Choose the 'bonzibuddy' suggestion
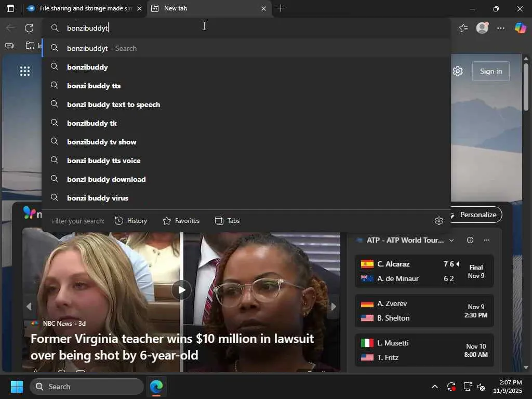 [x=246, y=67]
